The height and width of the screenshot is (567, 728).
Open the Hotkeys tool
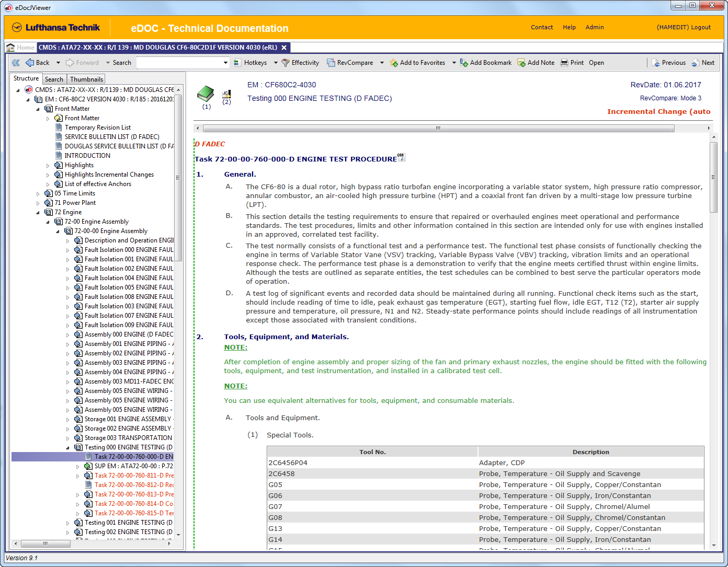pyautogui.click(x=255, y=63)
